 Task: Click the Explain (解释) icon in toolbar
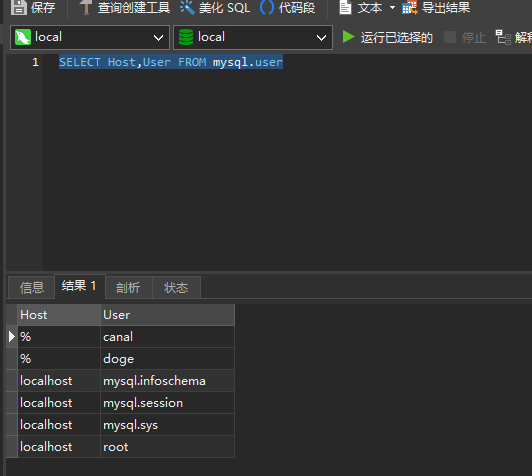click(503, 37)
